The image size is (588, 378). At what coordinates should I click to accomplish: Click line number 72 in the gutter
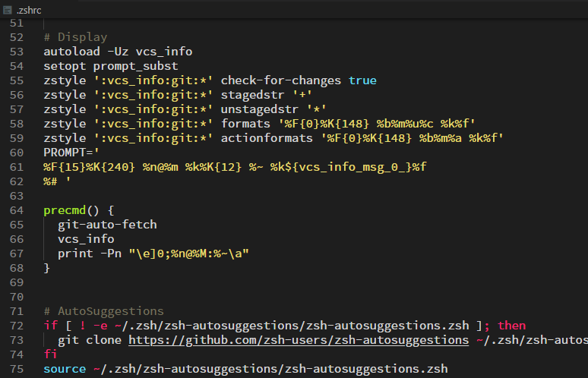(17, 325)
